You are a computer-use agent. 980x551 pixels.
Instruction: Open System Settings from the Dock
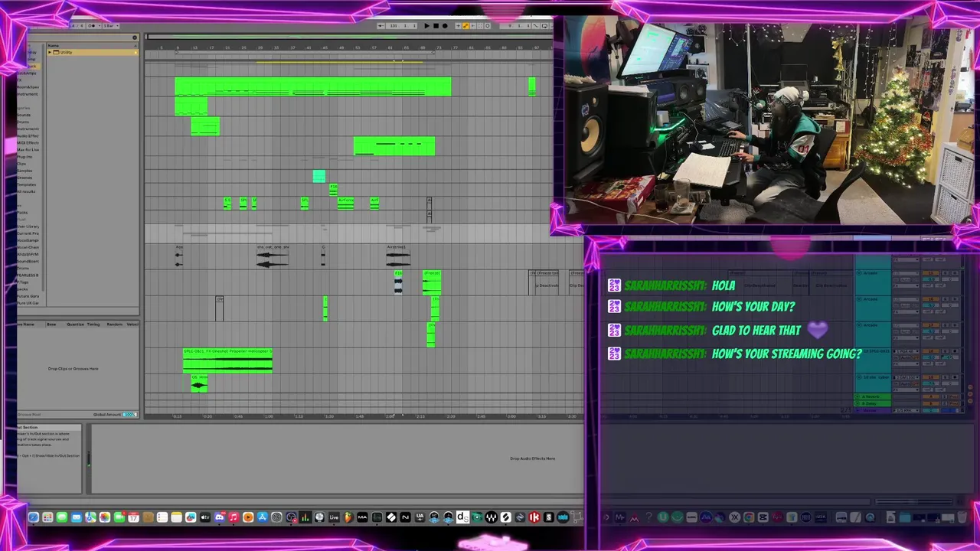tap(276, 517)
